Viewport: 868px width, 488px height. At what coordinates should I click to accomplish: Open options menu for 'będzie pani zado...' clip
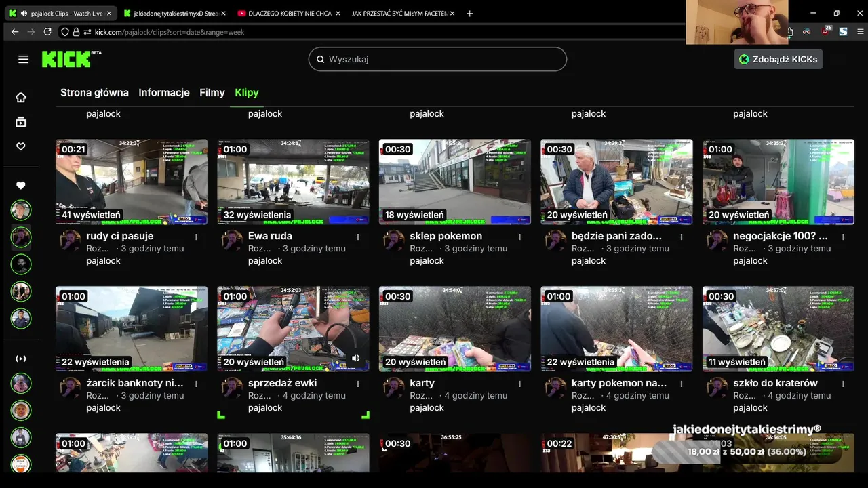(682, 237)
